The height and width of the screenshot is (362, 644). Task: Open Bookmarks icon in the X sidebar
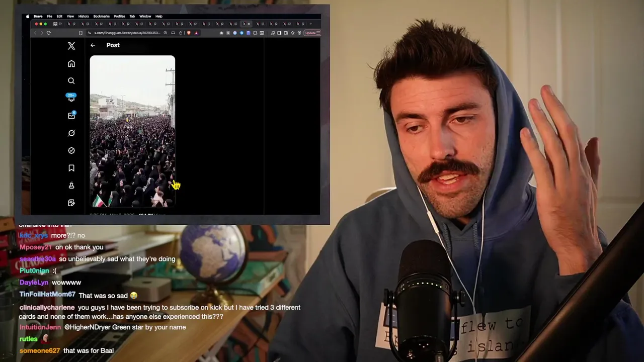click(x=71, y=168)
